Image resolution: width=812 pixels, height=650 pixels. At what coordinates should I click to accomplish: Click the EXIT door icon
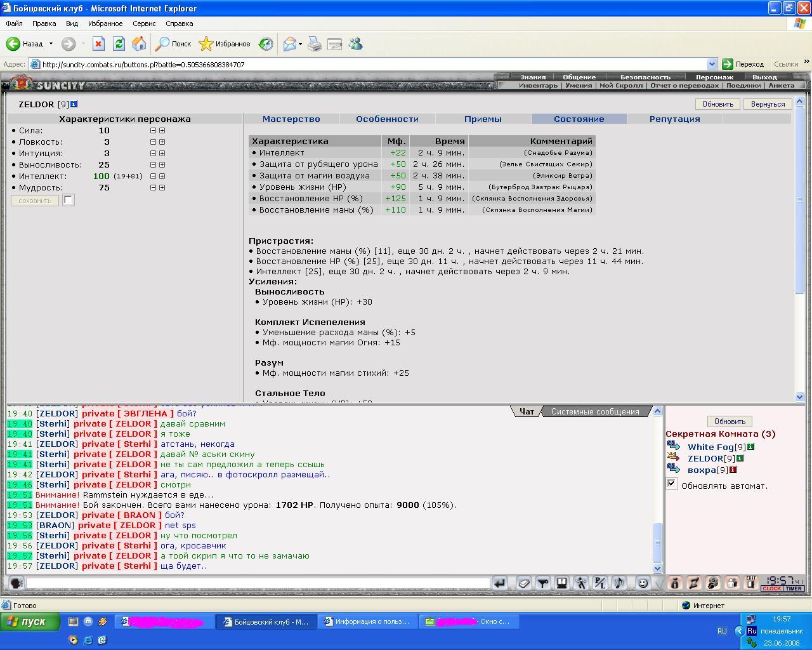[x=751, y=583]
